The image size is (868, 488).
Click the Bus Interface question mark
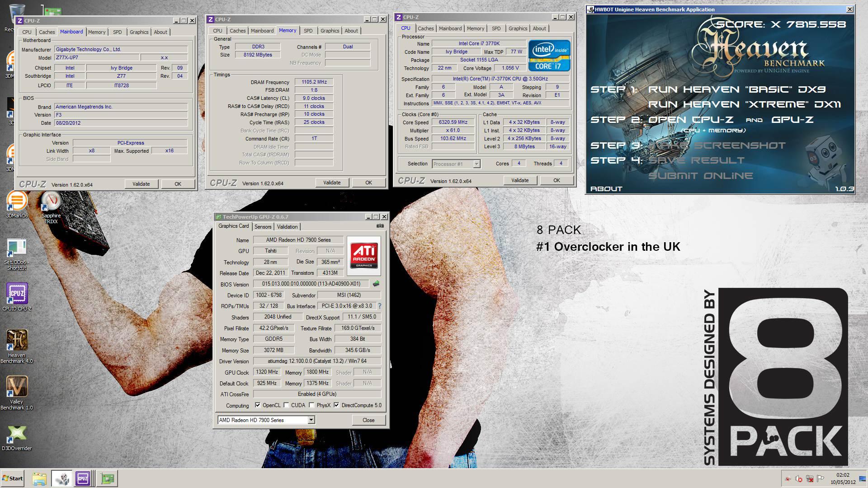379,306
